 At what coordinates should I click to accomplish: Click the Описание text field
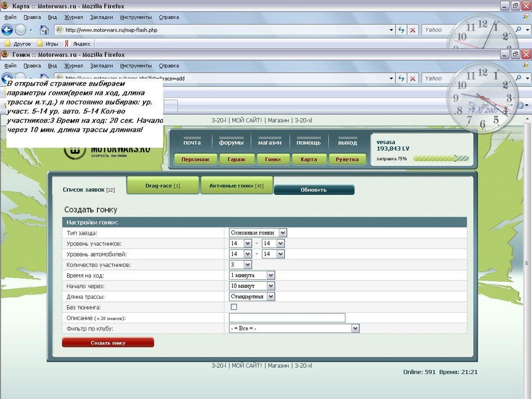pyautogui.click(x=287, y=318)
